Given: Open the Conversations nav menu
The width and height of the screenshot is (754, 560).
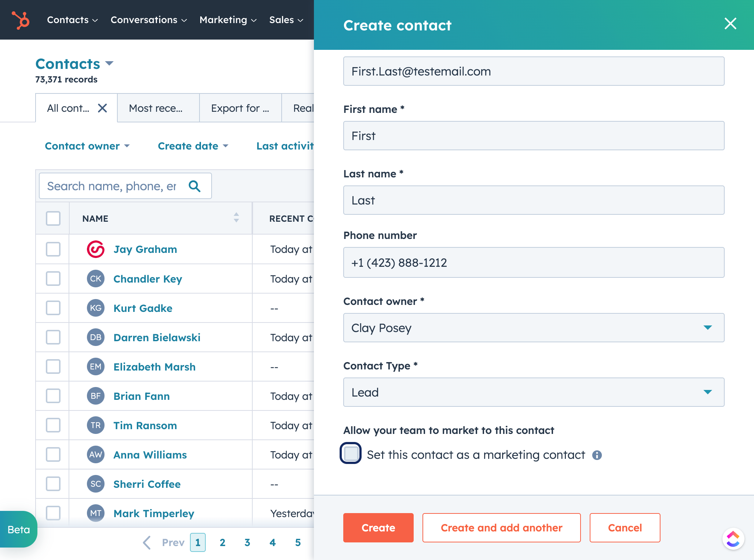Looking at the screenshot, I should pos(149,20).
